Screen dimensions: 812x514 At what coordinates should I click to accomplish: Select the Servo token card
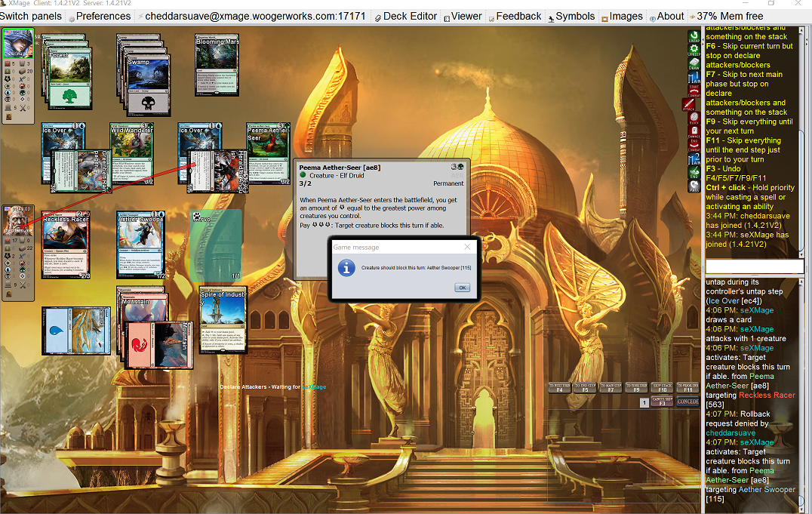217,245
